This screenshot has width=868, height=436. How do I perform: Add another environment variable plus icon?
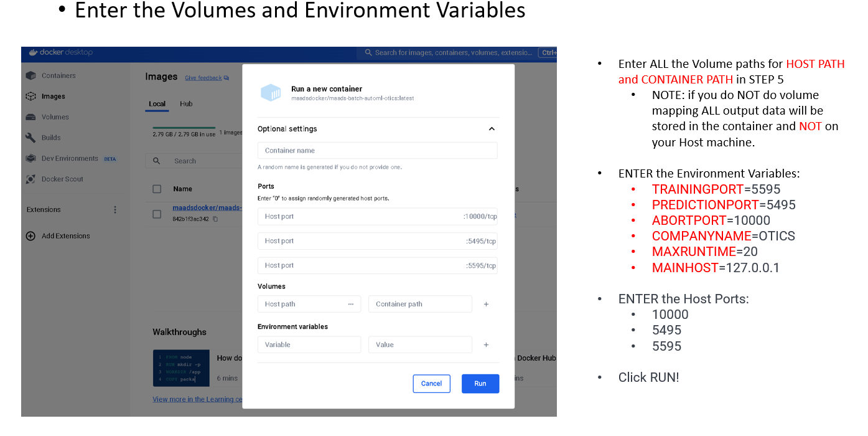tap(486, 344)
